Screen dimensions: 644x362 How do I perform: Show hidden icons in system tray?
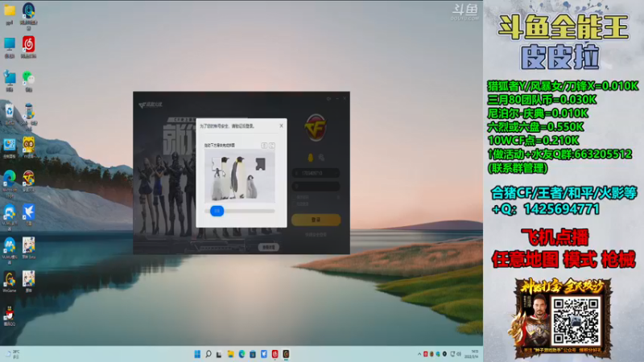click(x=419, y=354)
